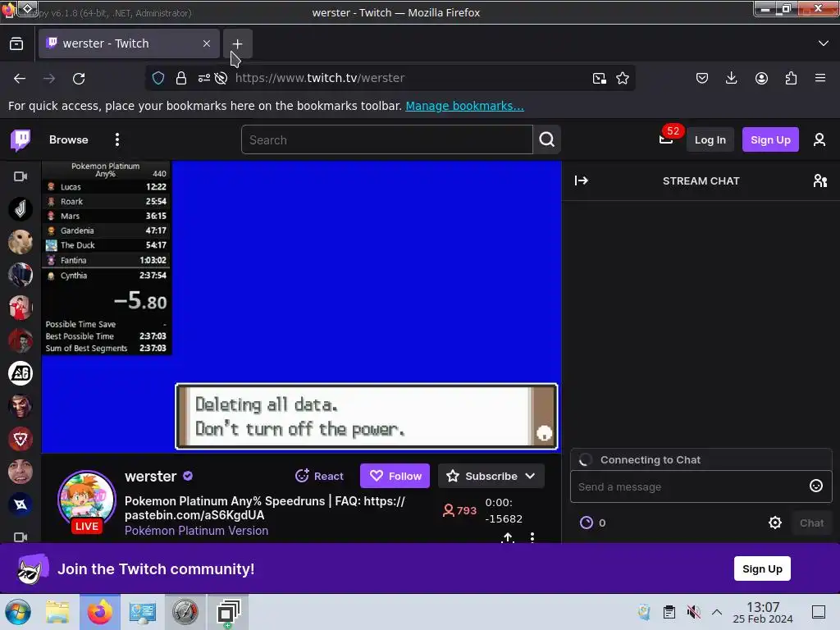Toggle the muted speaker tray icon
Image resolution: width=840 pixels, height=630 pixels.
pyautogui.click(x=693, y=612)
